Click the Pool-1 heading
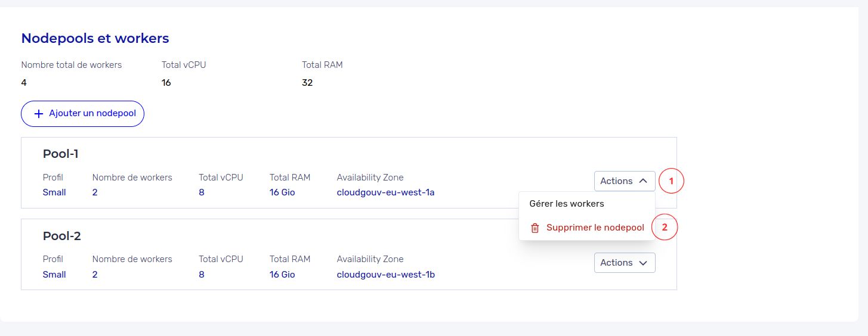Image resolution: width=868 pixels, height=336 pixels. [x=61, y=154]
